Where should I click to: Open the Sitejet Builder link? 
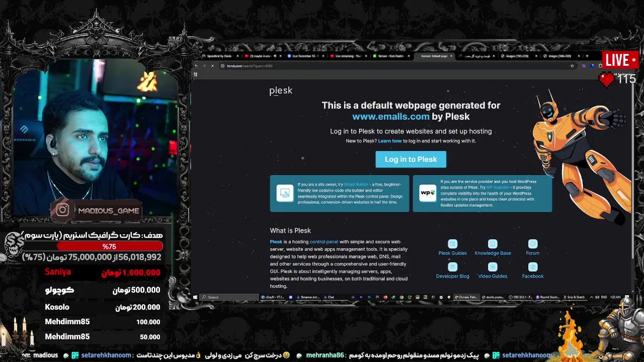coord(356,185)
